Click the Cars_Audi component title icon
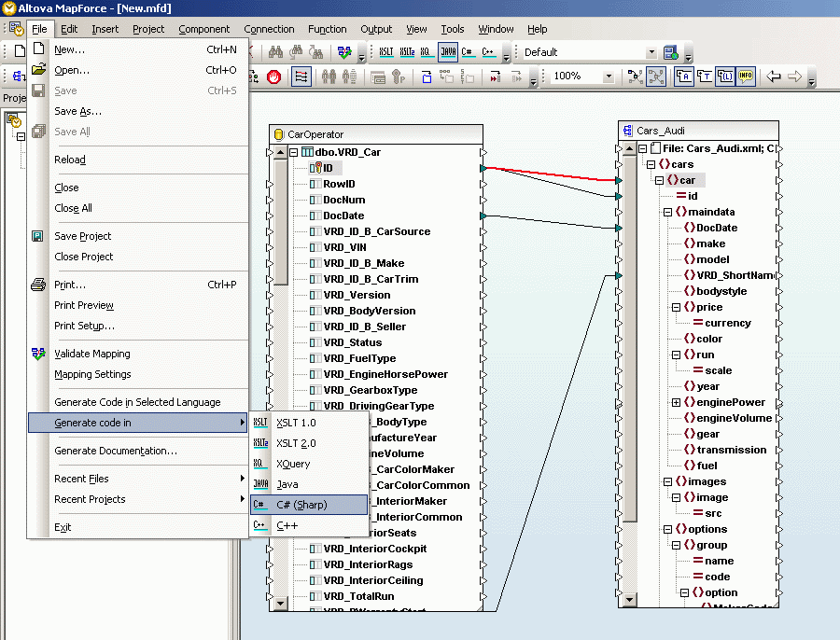Viewport: 840px width, 640px height. pyautogui.click(x=628, y=131)
